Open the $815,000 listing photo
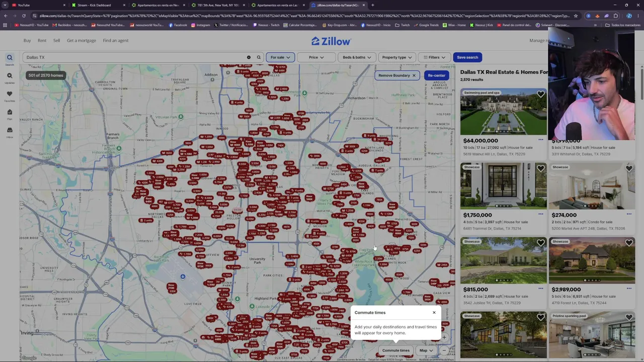Viewport: 644px width, 362px height. [503, 260]
